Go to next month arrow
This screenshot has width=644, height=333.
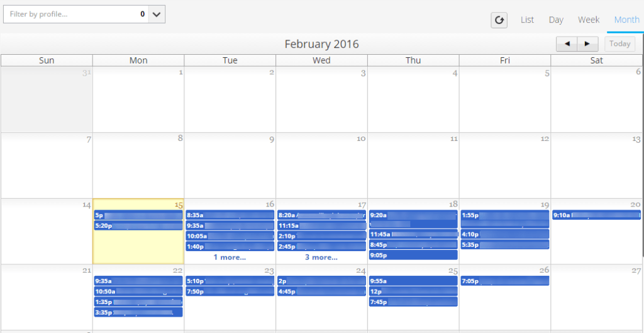[587, 44]
